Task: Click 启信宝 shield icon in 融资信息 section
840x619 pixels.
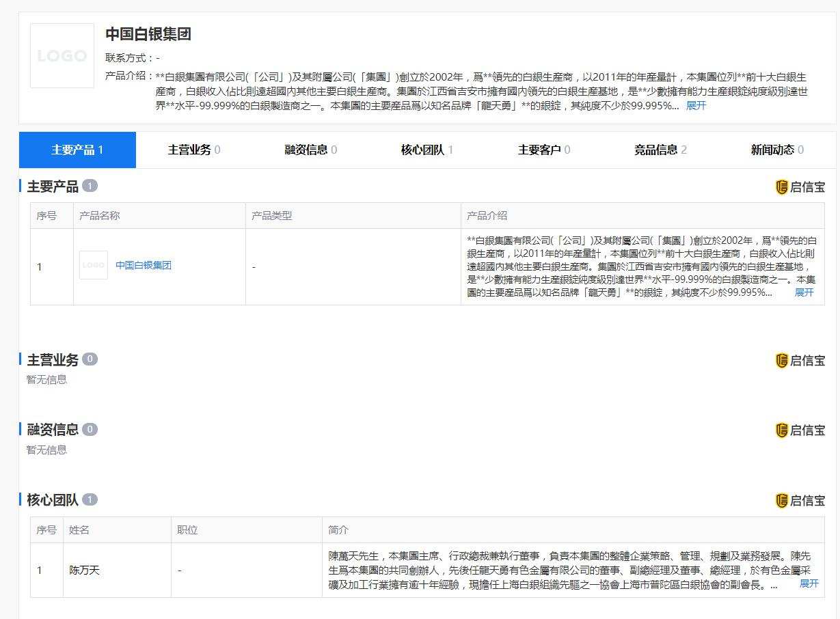Action: (782, 430)
